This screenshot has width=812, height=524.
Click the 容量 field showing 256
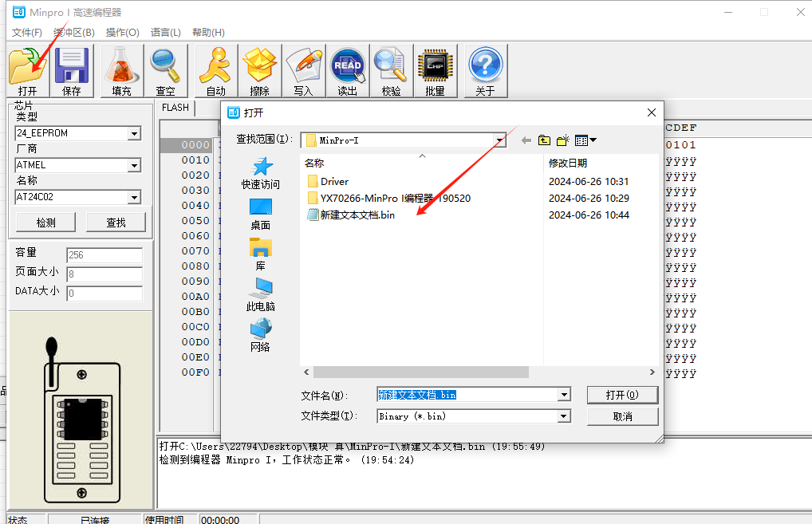point(104,255)
